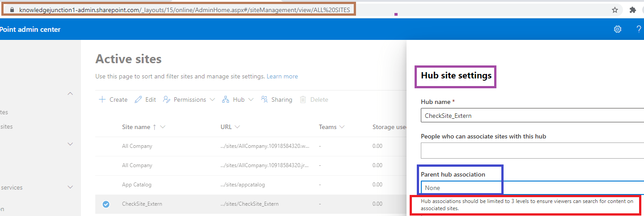Open the Hub dropdown chevron
This screenshot has height=216, width=644.
pyautogui.click(x=251, y=99)
